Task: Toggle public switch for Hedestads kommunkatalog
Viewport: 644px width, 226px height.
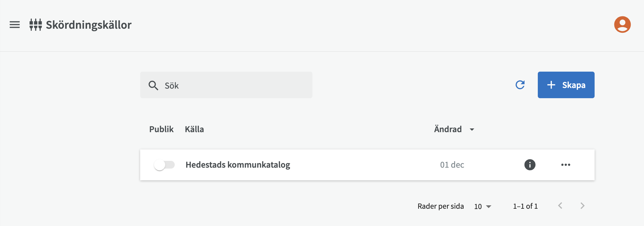Action: [164, 165]
